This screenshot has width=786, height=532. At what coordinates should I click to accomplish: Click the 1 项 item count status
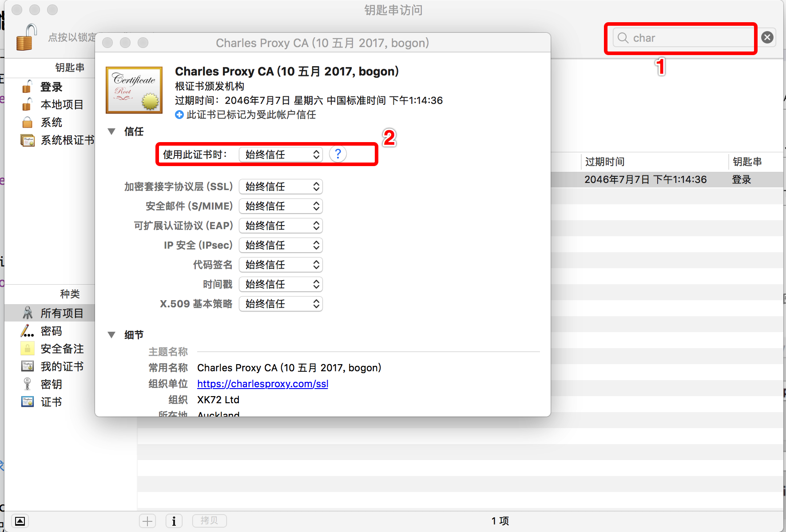500,521
